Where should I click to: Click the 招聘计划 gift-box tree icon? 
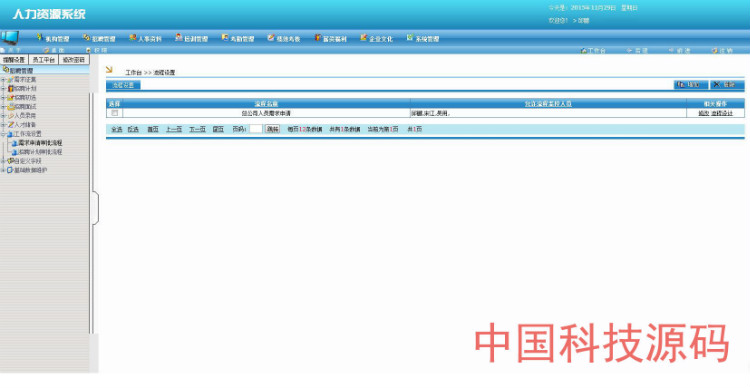[10, 89]
